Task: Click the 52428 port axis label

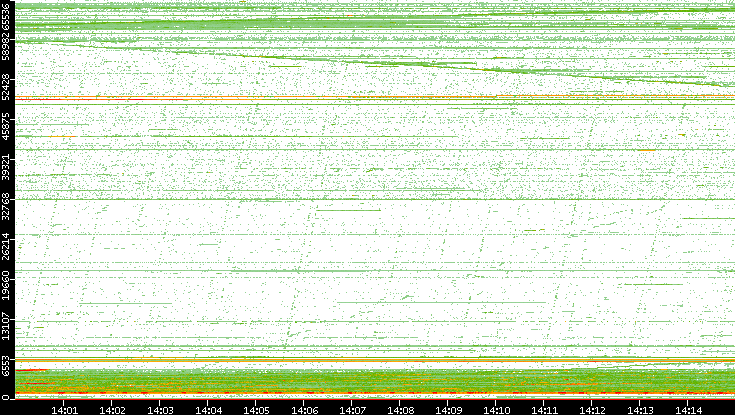Action: pos(6,87)
